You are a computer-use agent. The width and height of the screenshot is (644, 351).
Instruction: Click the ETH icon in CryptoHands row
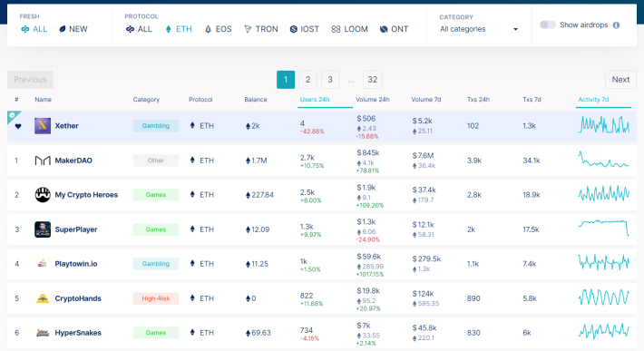click(192, 298)
